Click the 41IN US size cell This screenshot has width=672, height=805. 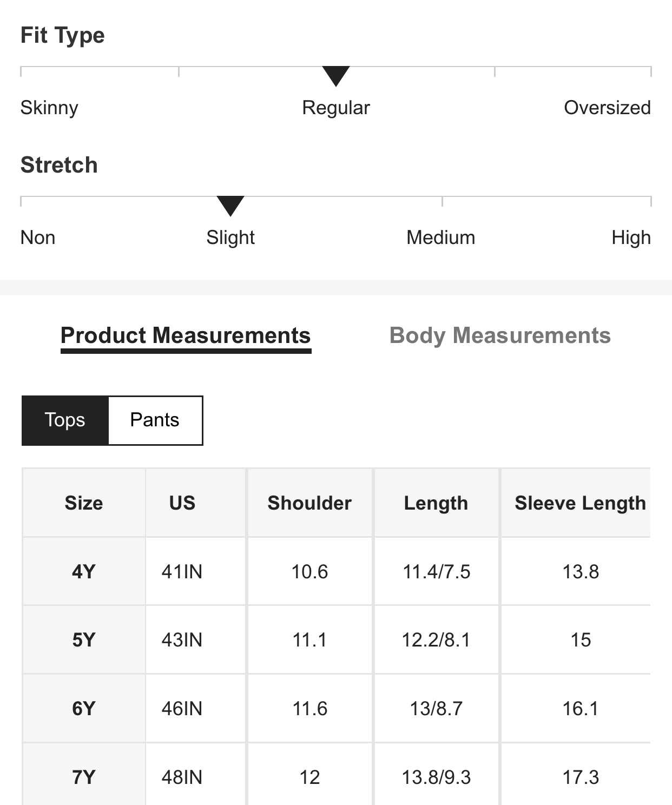coord(182,572)
